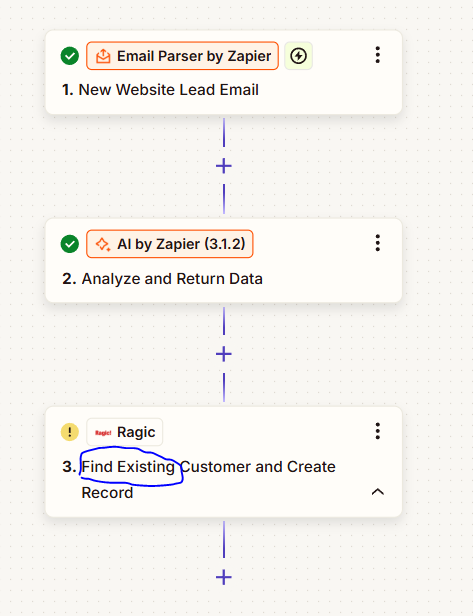The width and height of the screenshot is (473, 616).
Task: Click the Email Parser app icon
Action: [103, 56]
